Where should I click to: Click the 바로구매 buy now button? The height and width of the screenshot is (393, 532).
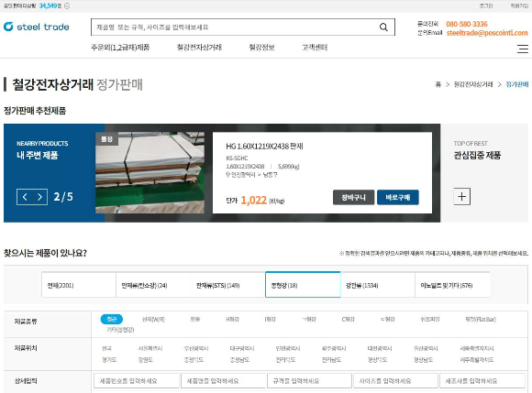click(x=398, y=198)
